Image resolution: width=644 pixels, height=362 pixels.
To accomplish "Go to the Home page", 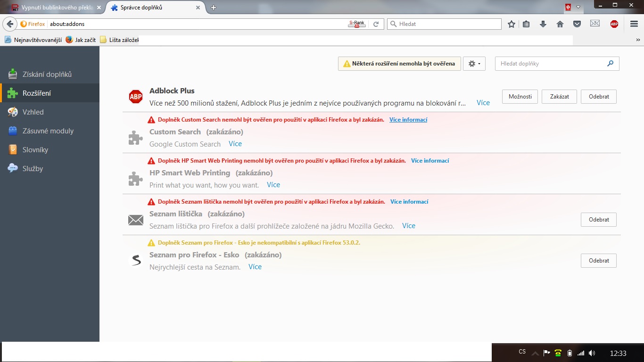I will (560, 24).
